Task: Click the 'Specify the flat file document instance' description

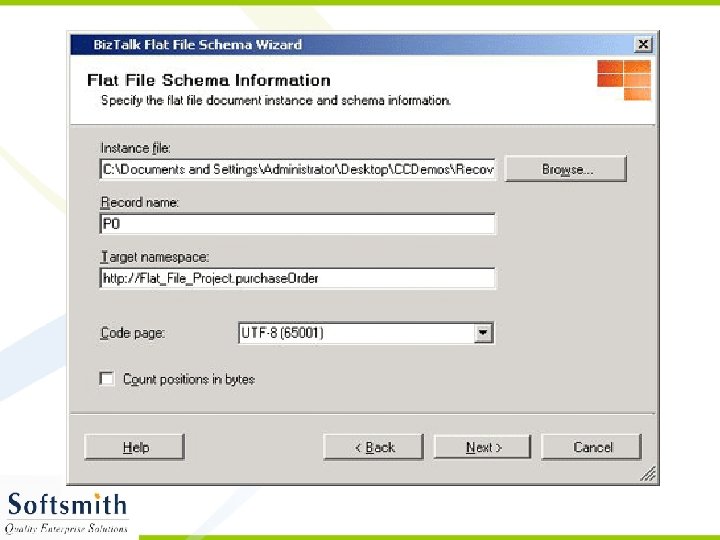Action: (x=276, y=101)
